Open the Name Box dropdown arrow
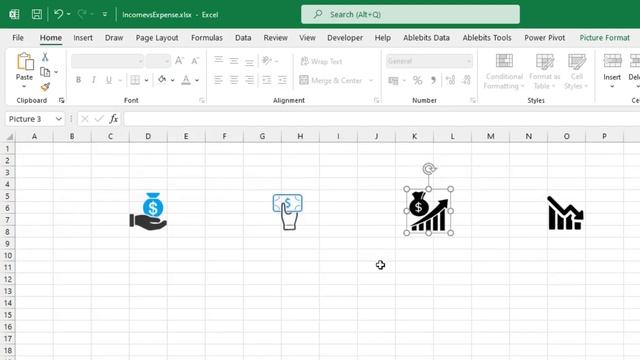Screen dimensions: 640x360 58,119
